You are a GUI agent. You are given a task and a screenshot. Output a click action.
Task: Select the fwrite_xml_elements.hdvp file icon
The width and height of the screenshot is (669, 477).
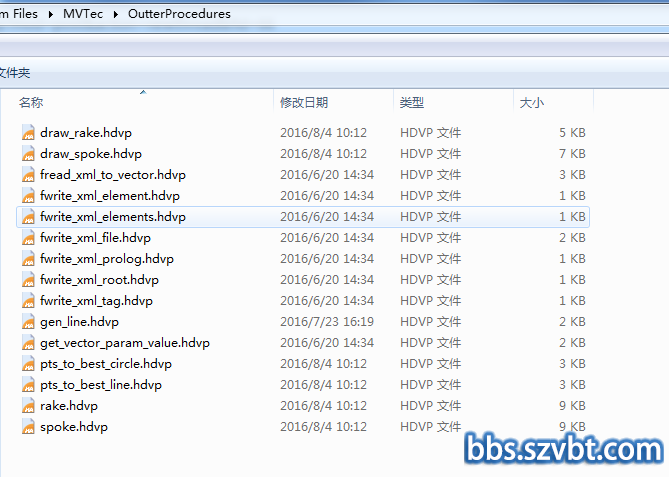click(x=28, y=217)
